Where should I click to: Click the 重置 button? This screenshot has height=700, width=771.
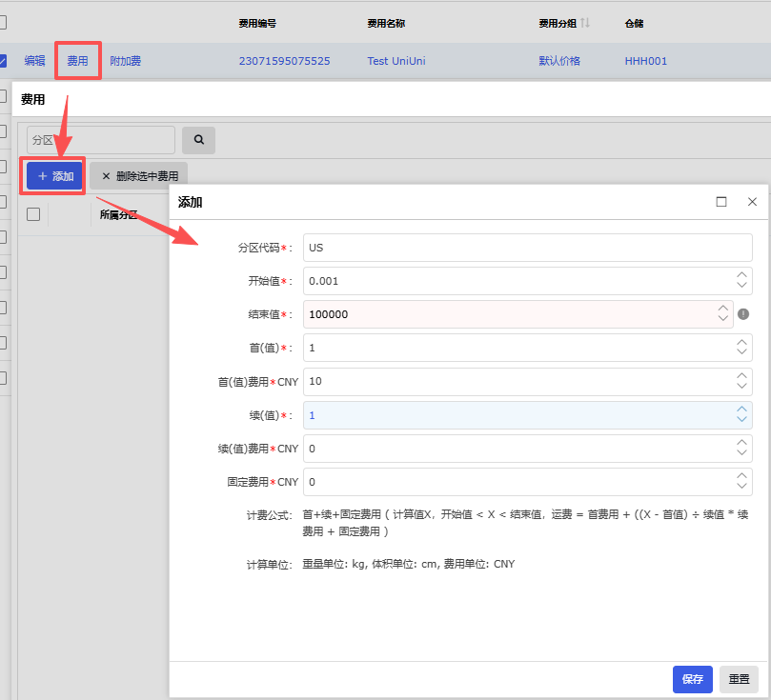(739, 679)
